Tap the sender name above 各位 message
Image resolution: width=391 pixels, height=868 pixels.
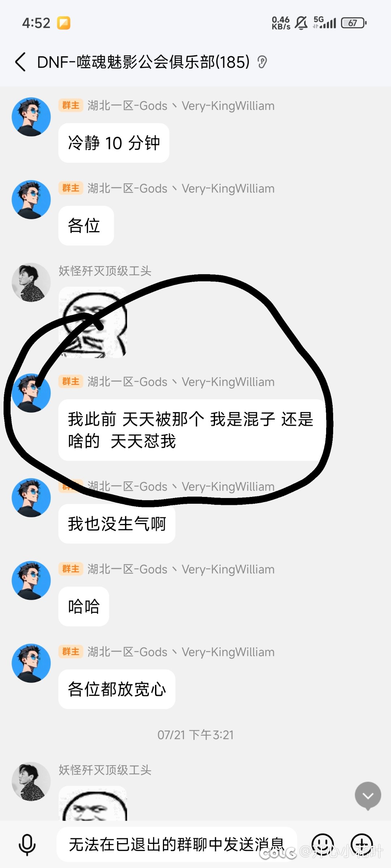point(181,188)
